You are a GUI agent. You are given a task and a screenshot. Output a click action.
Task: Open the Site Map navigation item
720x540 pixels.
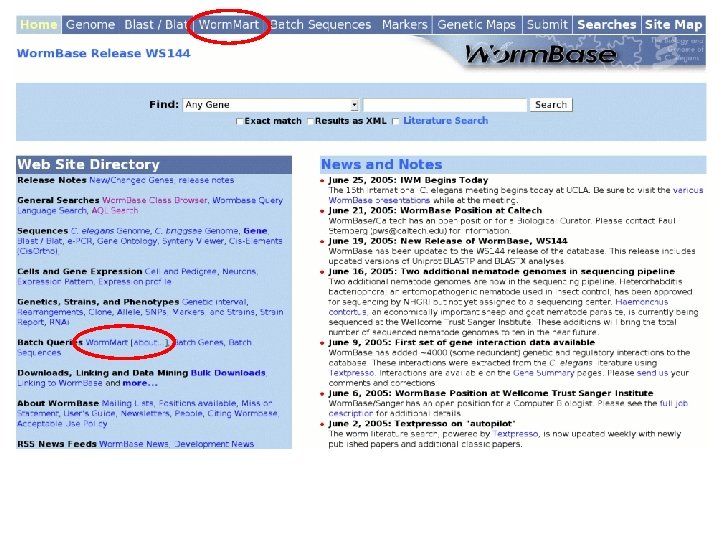673,24
